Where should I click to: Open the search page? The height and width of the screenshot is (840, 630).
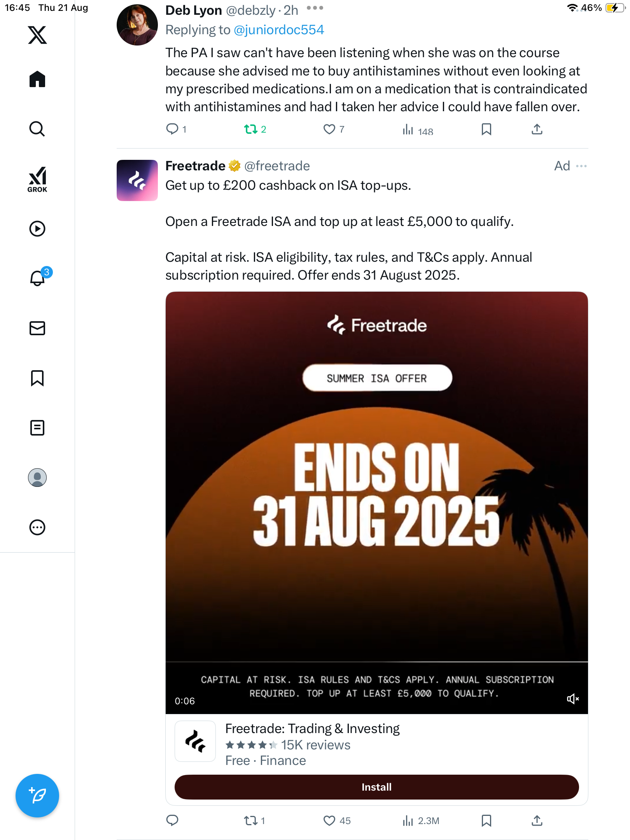pos(37,129)
